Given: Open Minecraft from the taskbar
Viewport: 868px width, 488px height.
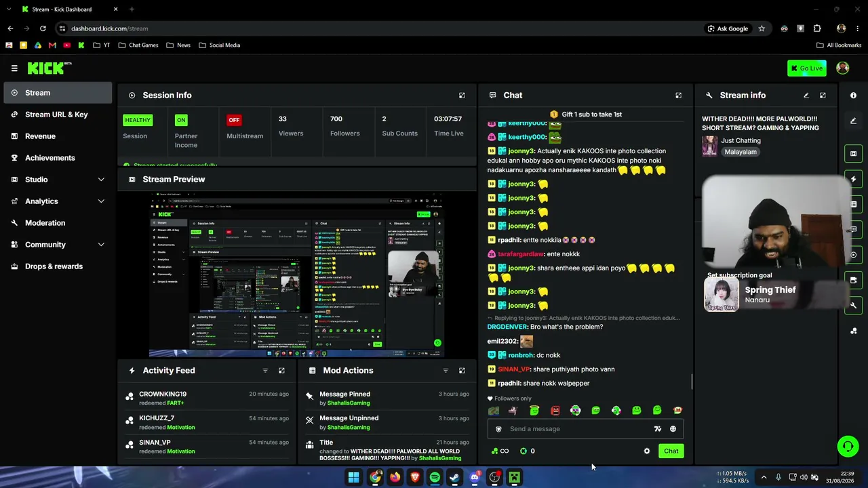Looking at the screenshot, I should tap(515, 477).
